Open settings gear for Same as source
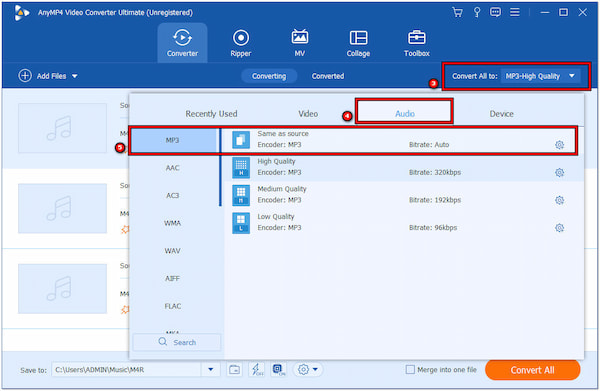 tap(559, 145)
